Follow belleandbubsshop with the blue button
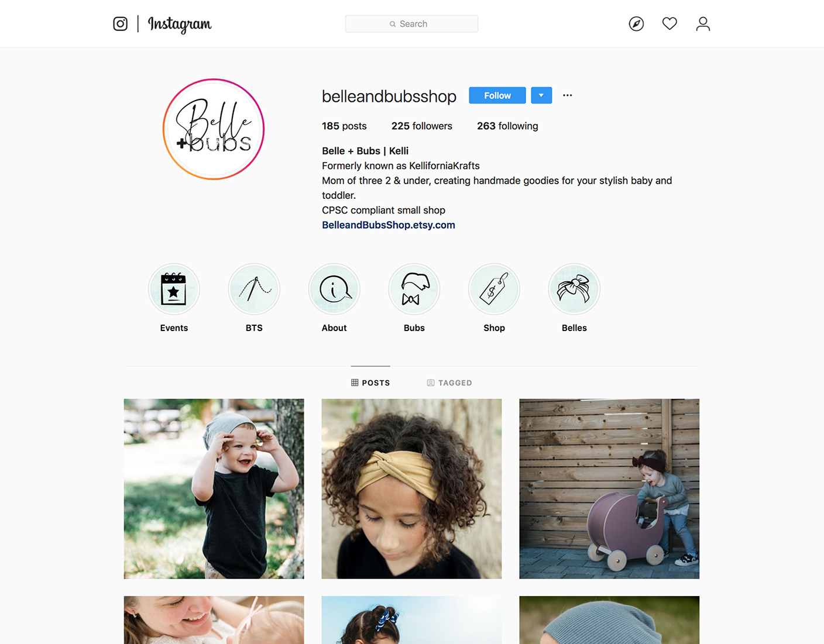This screenshot has width=824, height=644. (x=497, y=95)
